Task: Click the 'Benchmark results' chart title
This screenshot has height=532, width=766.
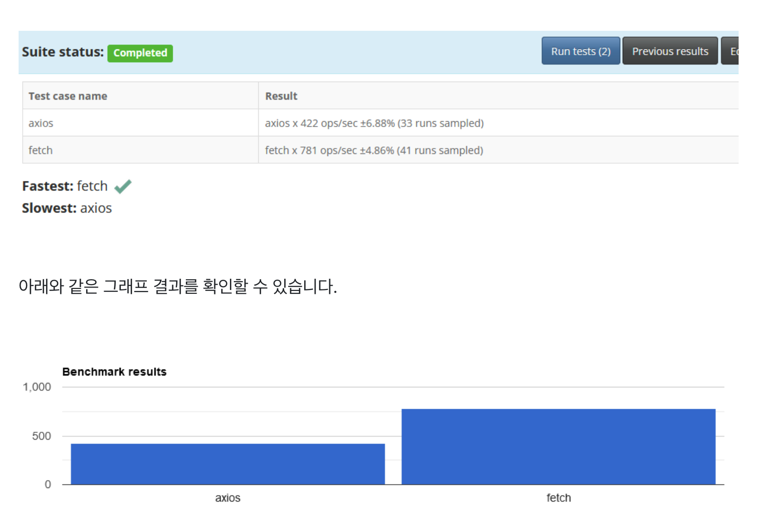Action: click(114, 372)
